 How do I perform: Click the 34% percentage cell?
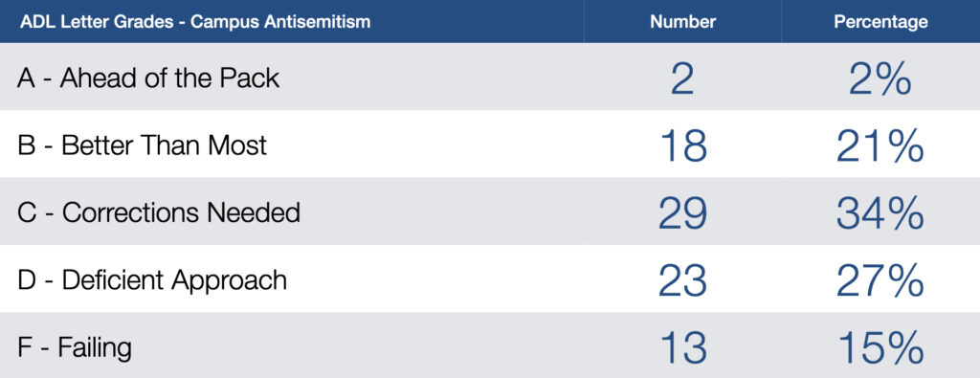(880, 213)
